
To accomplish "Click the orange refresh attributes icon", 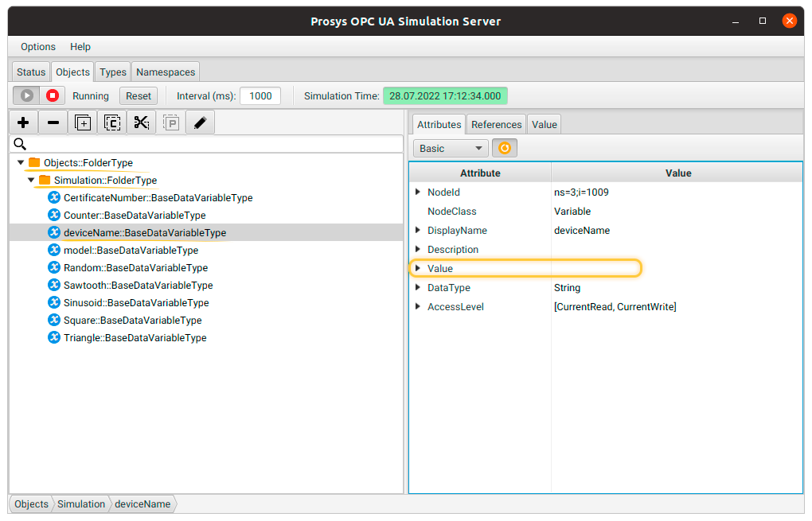I will [x=504, y=148].
